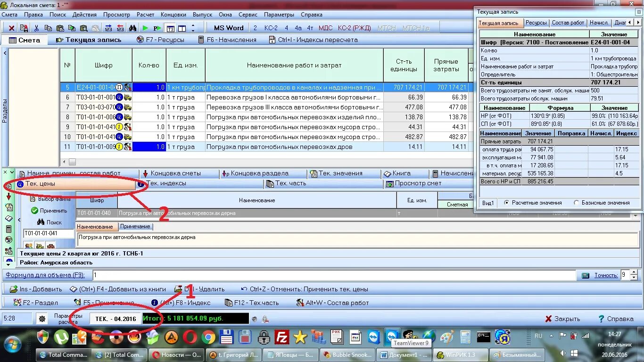Click the Формула для объема input field
The width and height of the screenshot is (644, 362).
334,275
